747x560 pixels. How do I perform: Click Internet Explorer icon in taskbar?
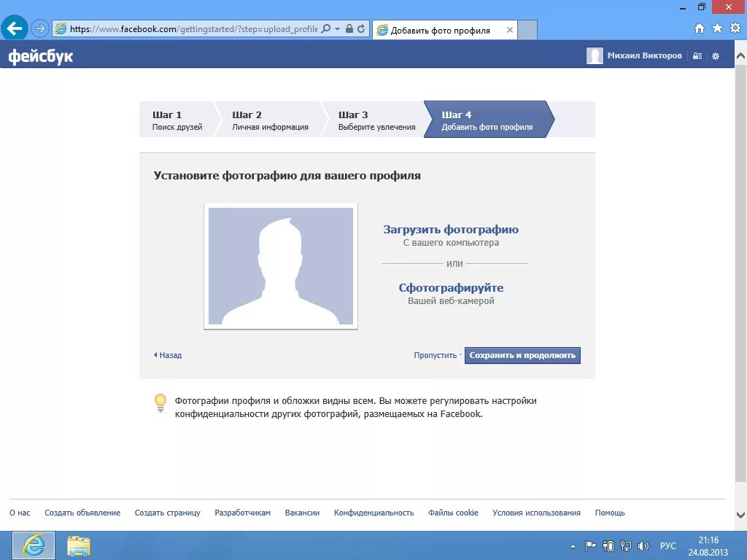(x=34, y=545)
